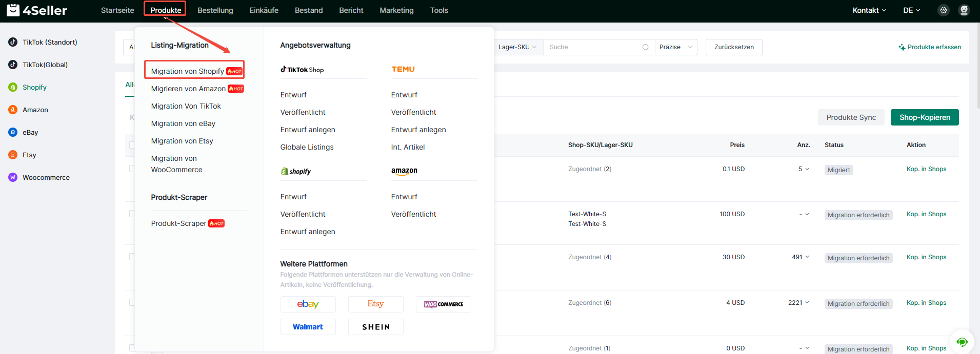Choose Migration von WooCommerce
Viewport: 980px width, 354px height.
click(177, 164)
